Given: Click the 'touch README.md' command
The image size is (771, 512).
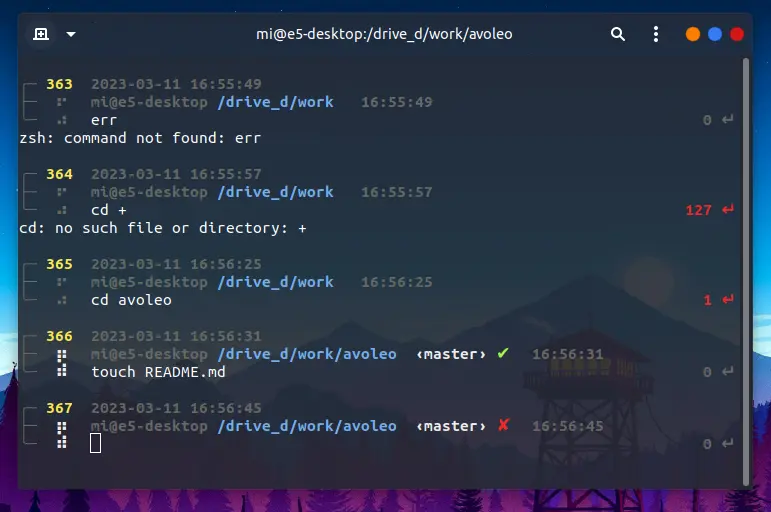Looking at the screenshot, I should 158,372.
